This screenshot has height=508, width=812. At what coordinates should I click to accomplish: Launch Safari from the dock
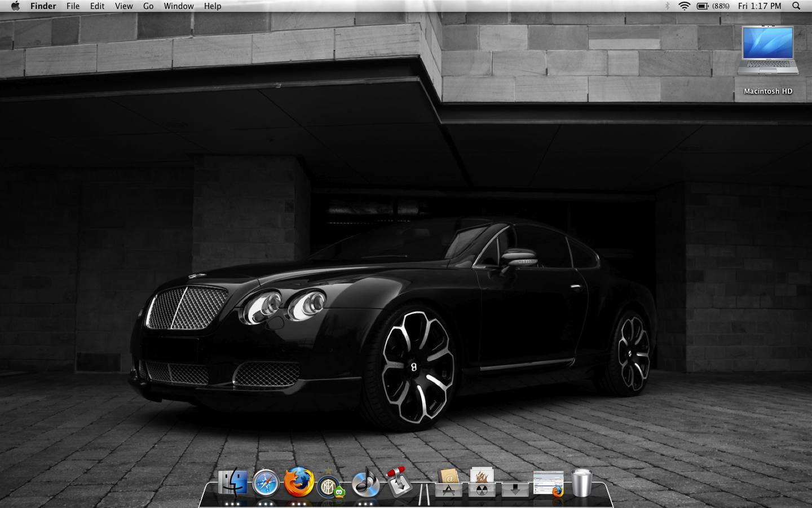pos(266,483)
